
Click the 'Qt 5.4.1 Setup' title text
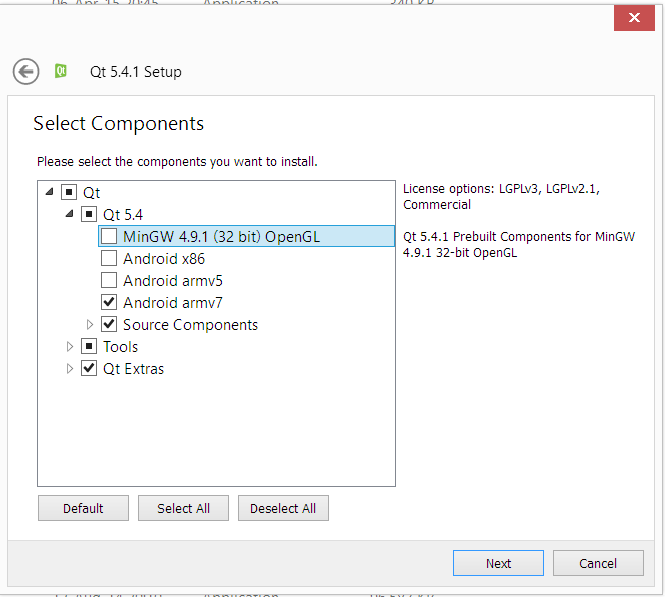pyautogui.click(x=136, y=72)
